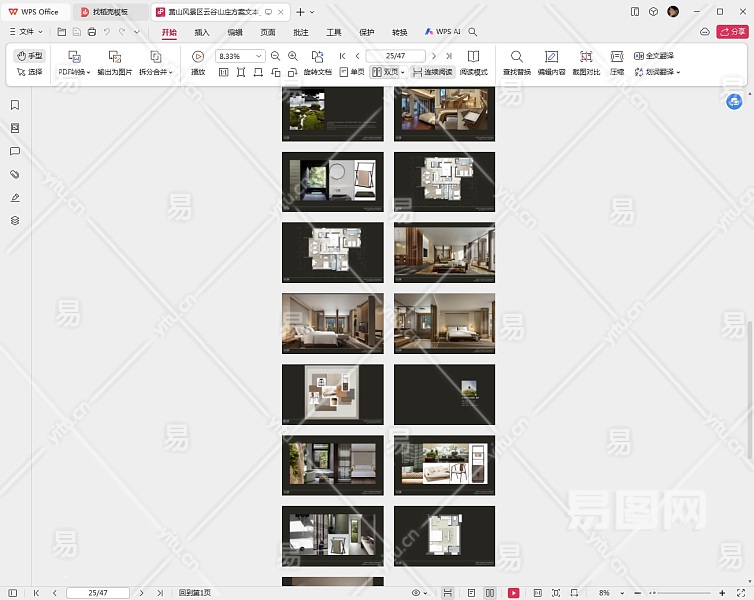Expand the 8.33% zoom dropdown

(259, 56)
